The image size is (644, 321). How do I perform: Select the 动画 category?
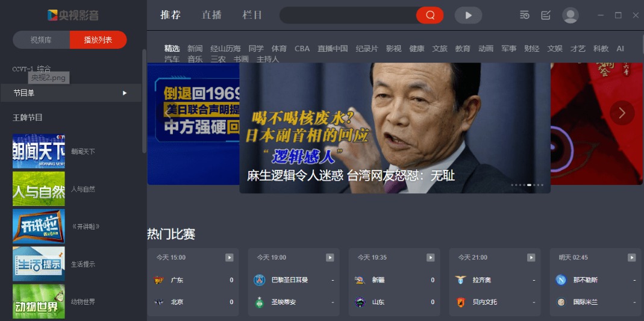coord(486,48)
